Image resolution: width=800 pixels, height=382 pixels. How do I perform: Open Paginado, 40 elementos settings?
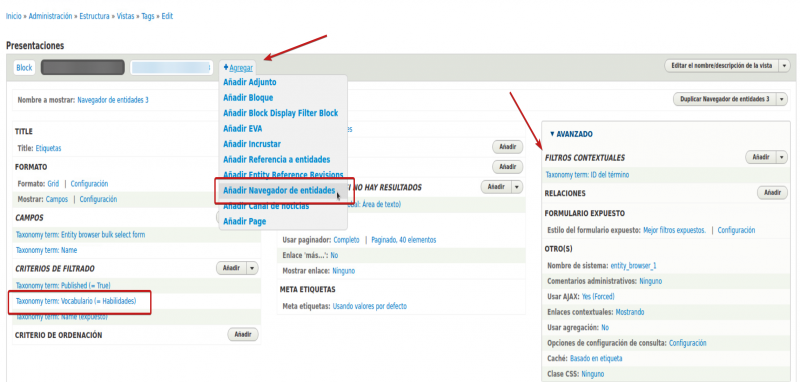click(404, 240)
